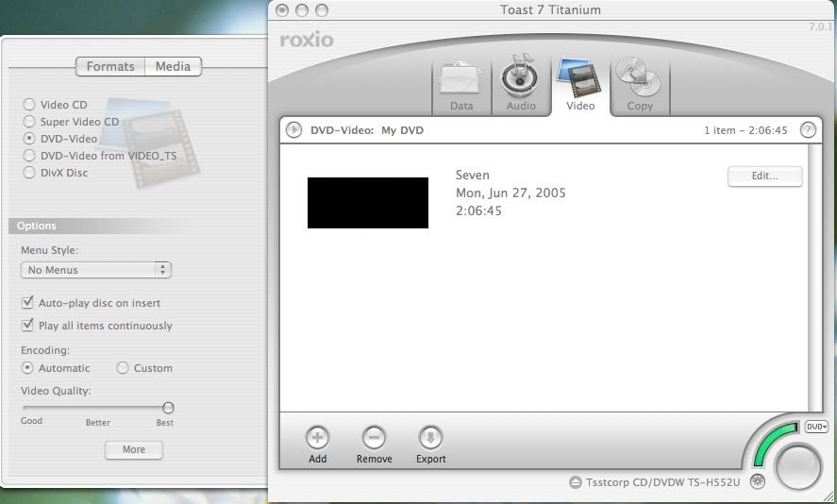Select the Seven video thumbnail
Image resolution: width=837 pixels, height=504 pixels.
click(368, 203)
